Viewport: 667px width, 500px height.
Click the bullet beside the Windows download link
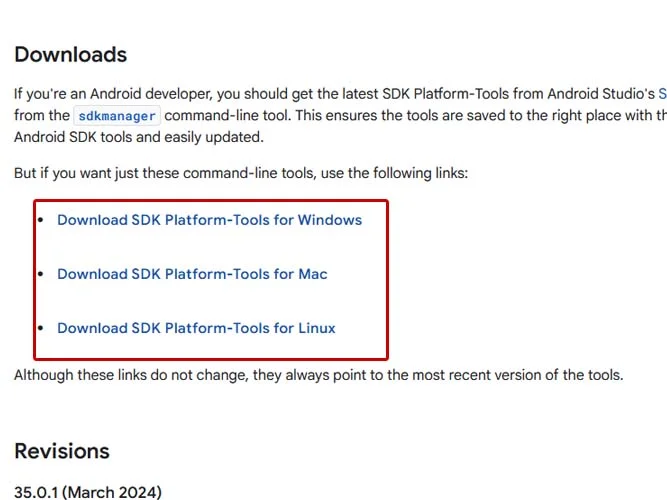click(41, 220)
